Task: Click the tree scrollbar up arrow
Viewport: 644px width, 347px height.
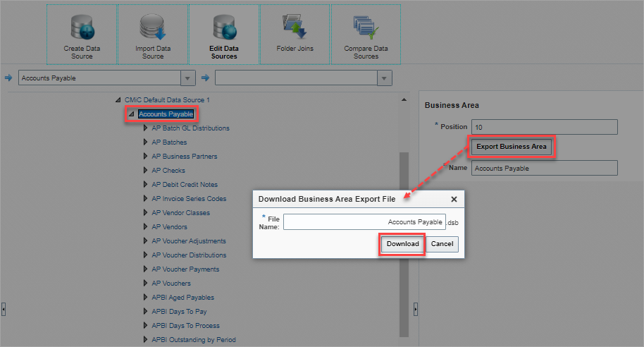Action: 404,99
